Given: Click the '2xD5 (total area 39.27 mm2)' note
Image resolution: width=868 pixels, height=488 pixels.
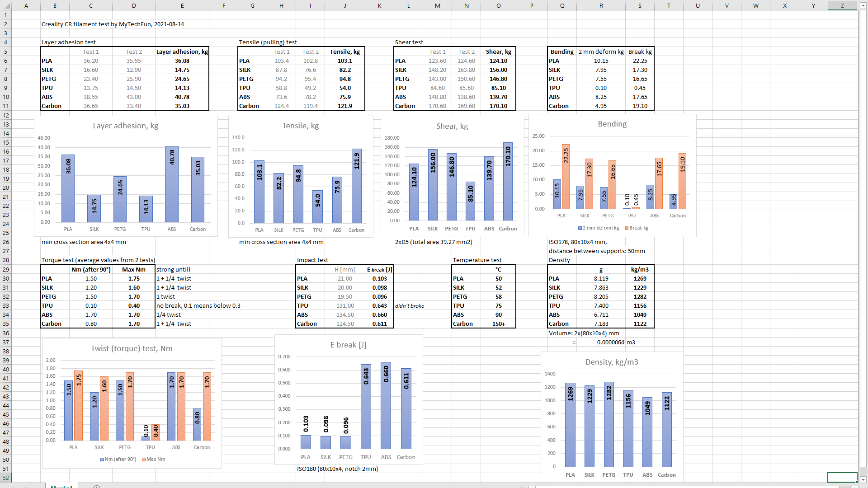Looking at the screenshot, I should [434, 242].
